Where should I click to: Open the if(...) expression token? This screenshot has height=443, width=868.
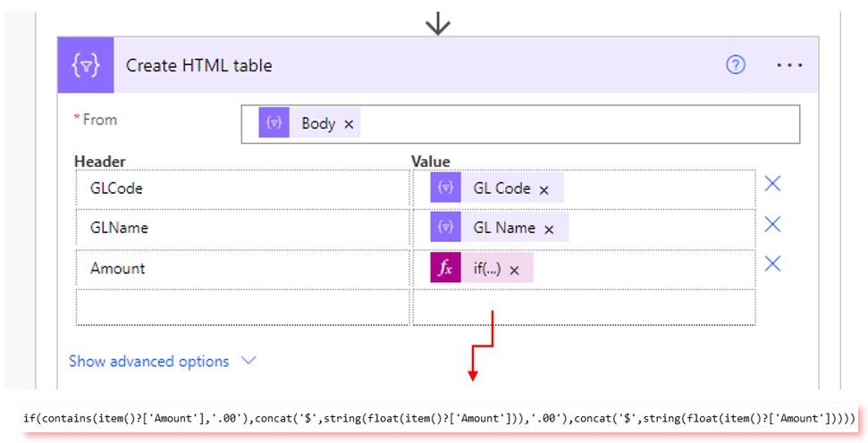(x=482, y=268)
